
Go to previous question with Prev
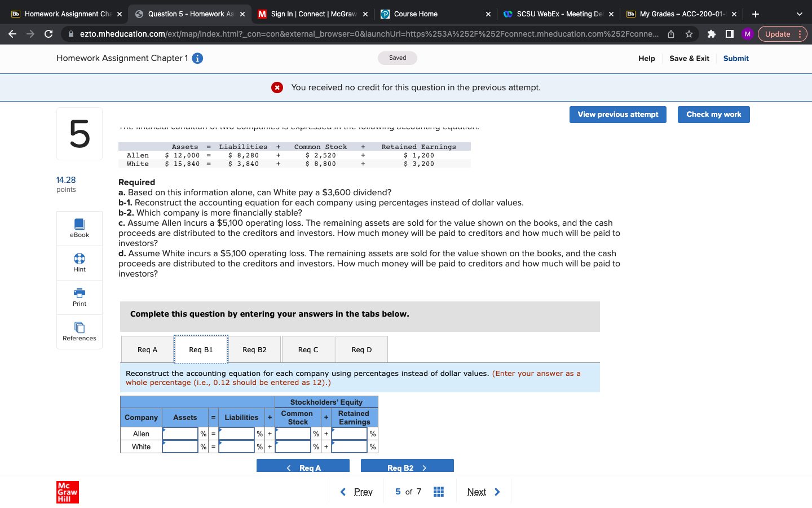[x=356, y=492]
